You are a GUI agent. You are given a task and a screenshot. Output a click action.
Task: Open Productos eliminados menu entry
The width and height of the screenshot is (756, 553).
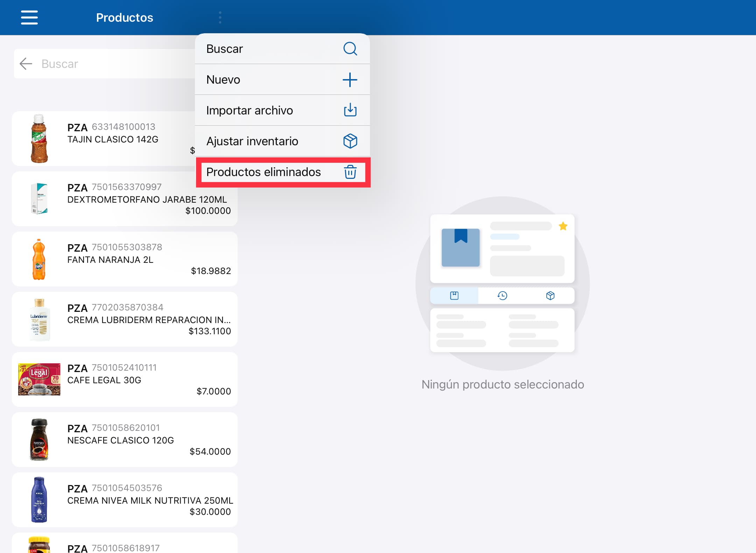pyautogui.click(x=282, y=172)
